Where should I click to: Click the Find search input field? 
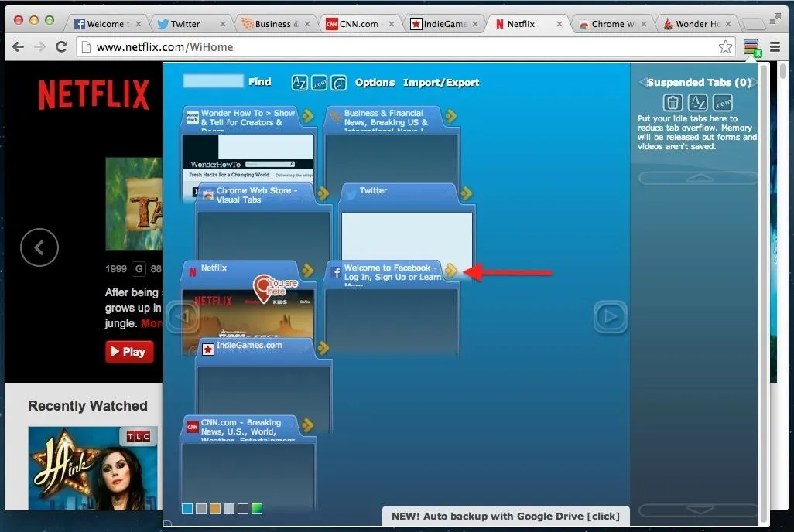[x=213, y=81]
